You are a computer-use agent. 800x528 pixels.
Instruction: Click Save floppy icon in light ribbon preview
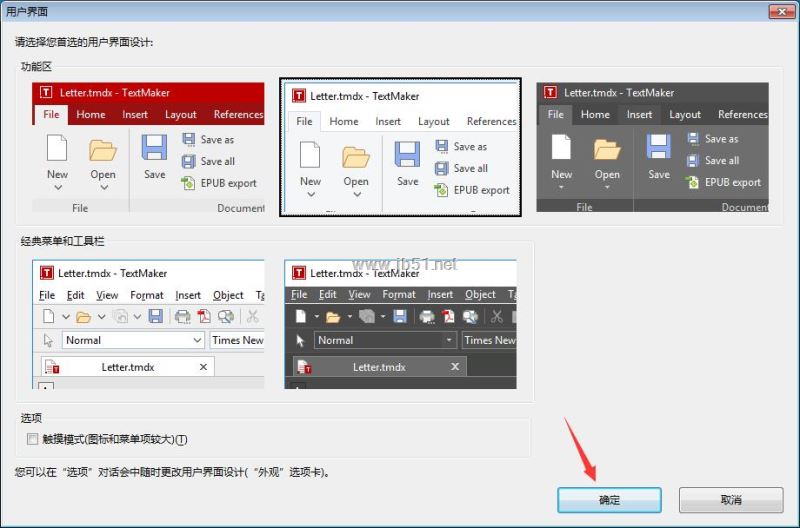pos(407,155)
